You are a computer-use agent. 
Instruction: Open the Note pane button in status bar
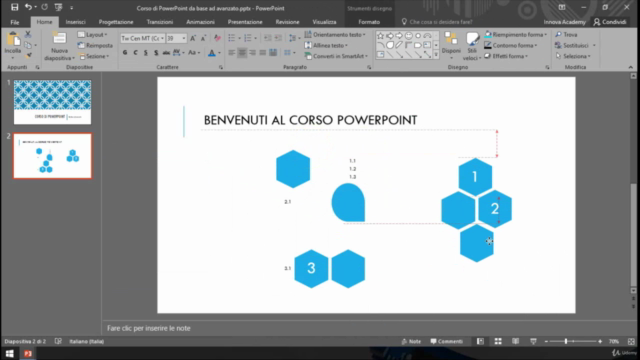click(411, 342)
